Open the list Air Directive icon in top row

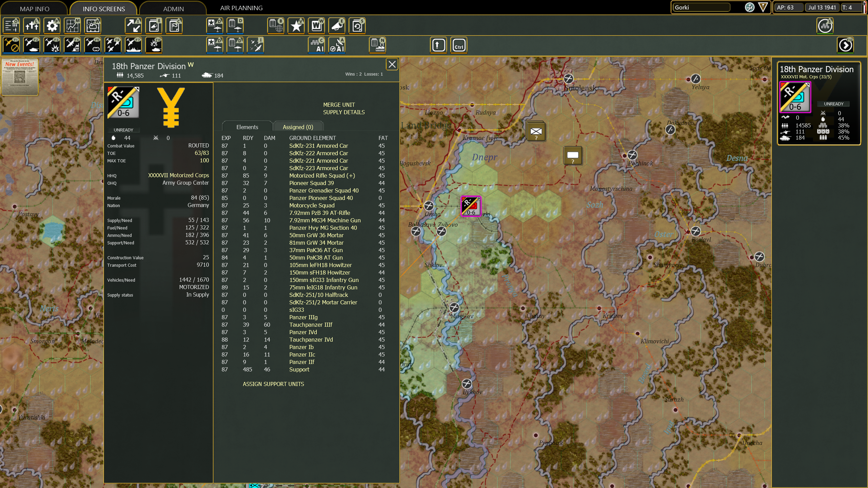(x=235, y=25)
